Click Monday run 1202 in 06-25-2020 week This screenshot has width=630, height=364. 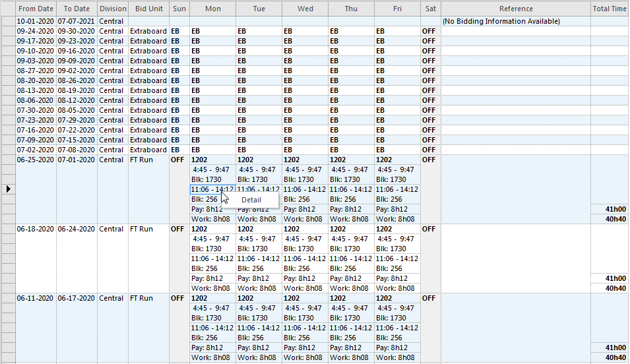(x=212, y=160)
